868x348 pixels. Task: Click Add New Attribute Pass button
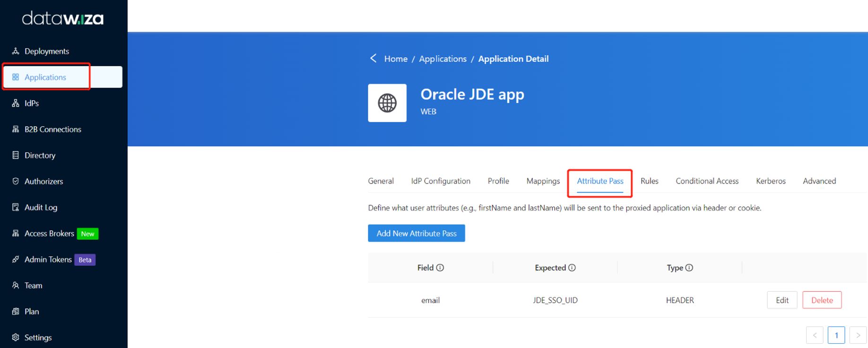417,233
